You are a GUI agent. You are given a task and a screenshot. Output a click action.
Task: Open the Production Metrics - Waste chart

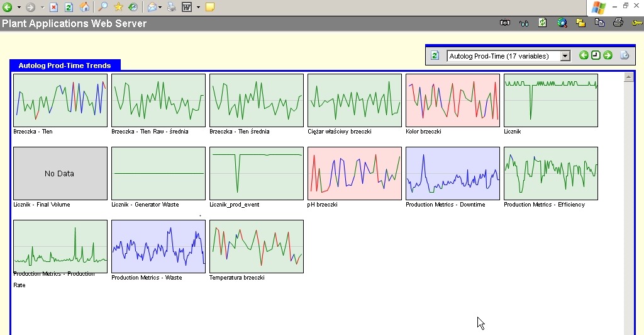coord(158,247)
